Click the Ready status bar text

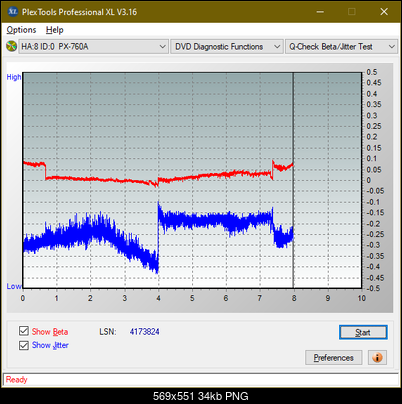(16, 379)
